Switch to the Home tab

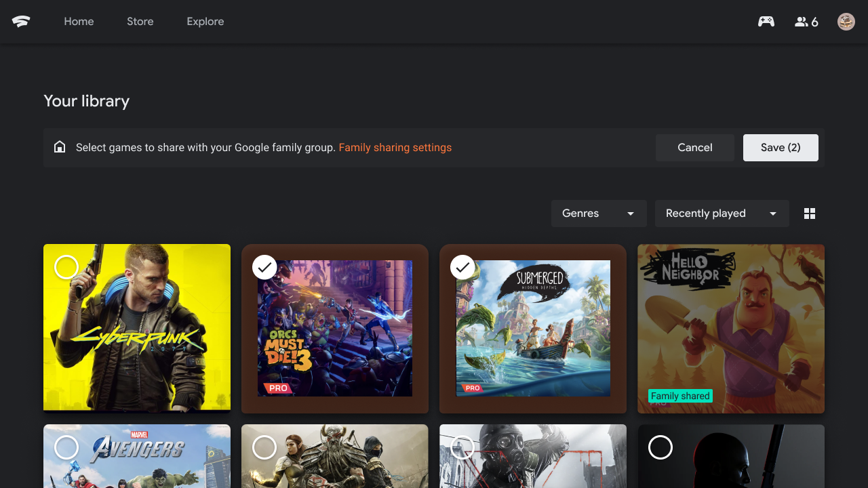point(79,21)
